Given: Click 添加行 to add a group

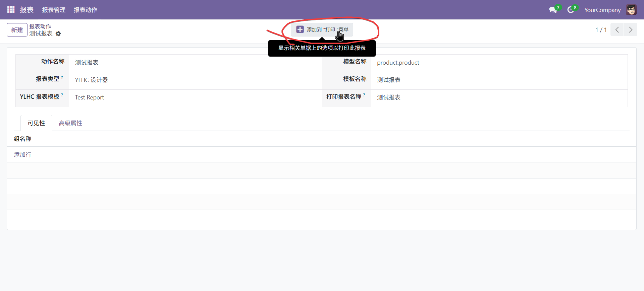Looking at the screenshot, I should (x=22, y=155).
